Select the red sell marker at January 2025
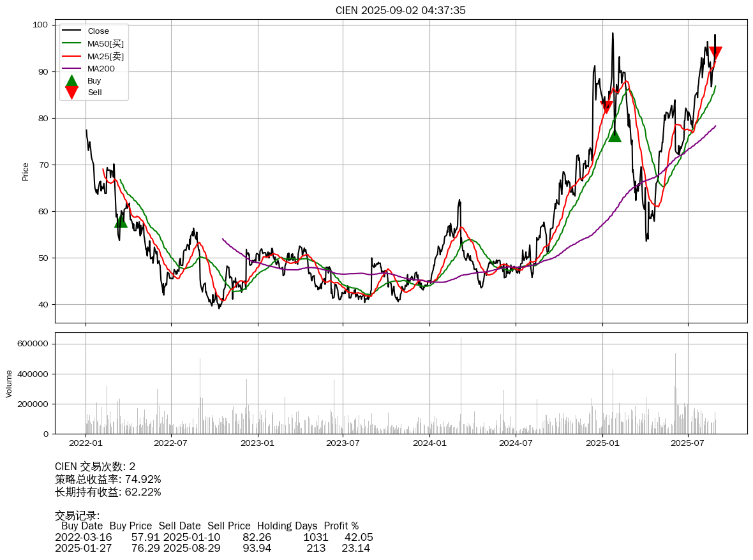The width and height of the screenshot is (753, 560). click(x=606, y=107)
